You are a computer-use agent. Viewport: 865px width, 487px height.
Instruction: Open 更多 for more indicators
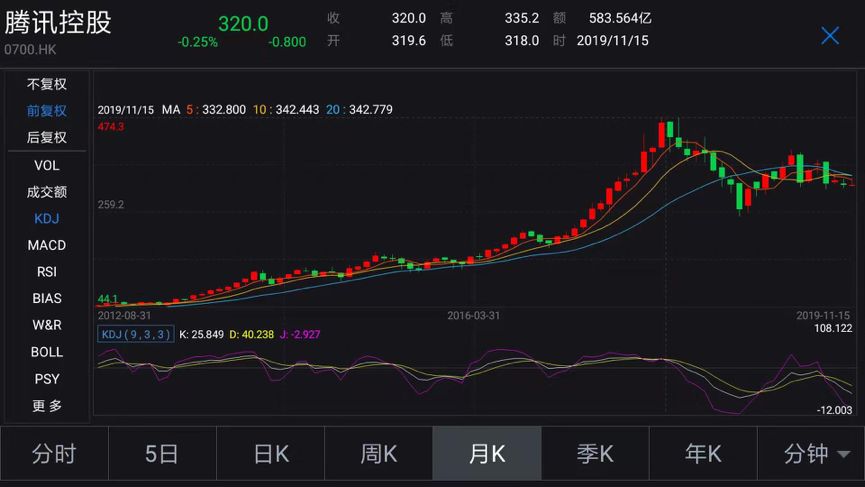pos(47,406)
